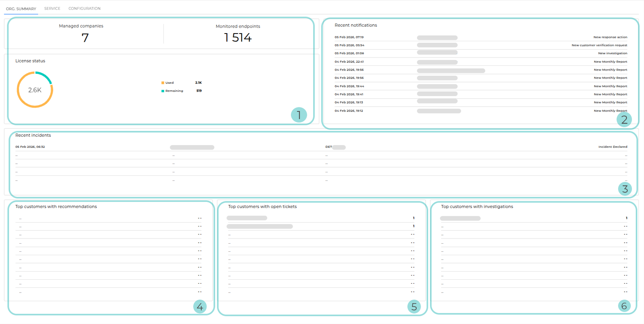Open the CONFIGURATION tab
The height and width of the screenshot is (324, 644).
pos(84,8)
